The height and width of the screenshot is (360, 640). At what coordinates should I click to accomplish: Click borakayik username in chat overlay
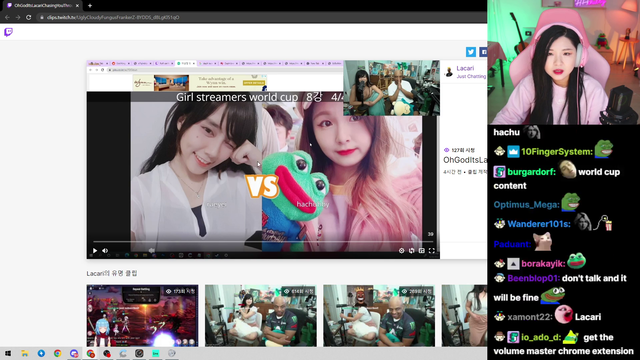[x=543, y=264]
